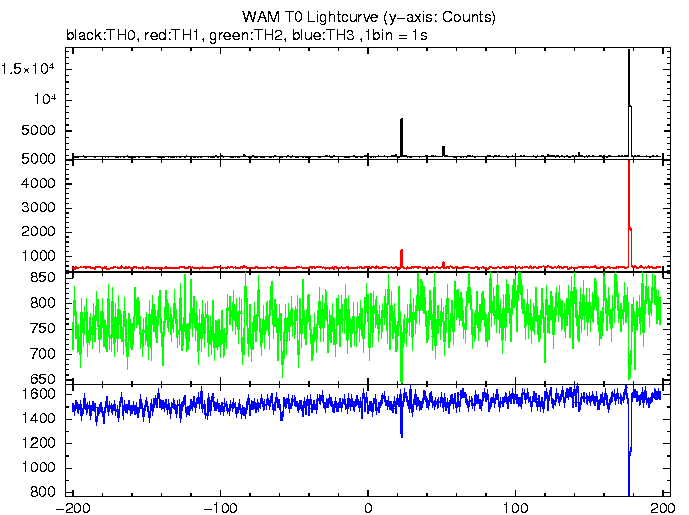The height and width of the screenshot is (515, 689).
Task: Click the "200" x-axis label
Action: point(663,508)
